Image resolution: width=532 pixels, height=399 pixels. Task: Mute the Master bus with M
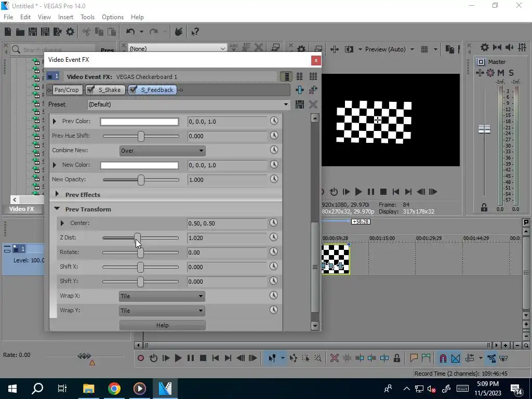pyautogui.click(x=501, y=73)
